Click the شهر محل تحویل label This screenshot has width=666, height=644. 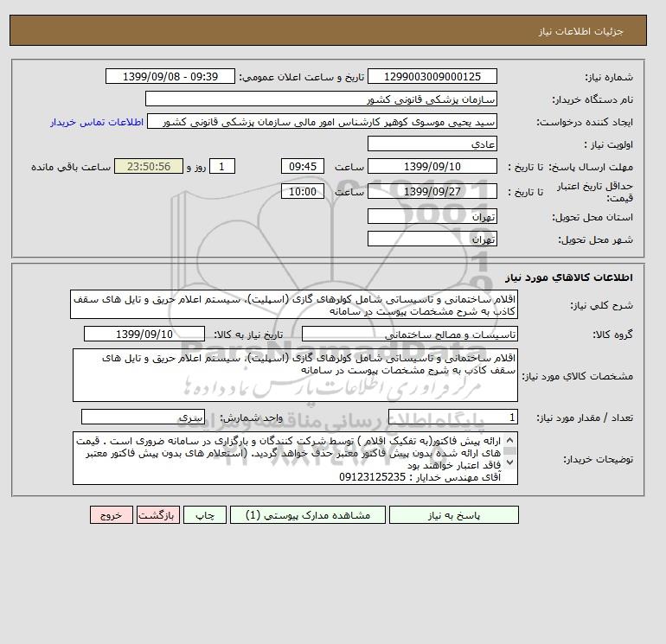click(595, 239)
